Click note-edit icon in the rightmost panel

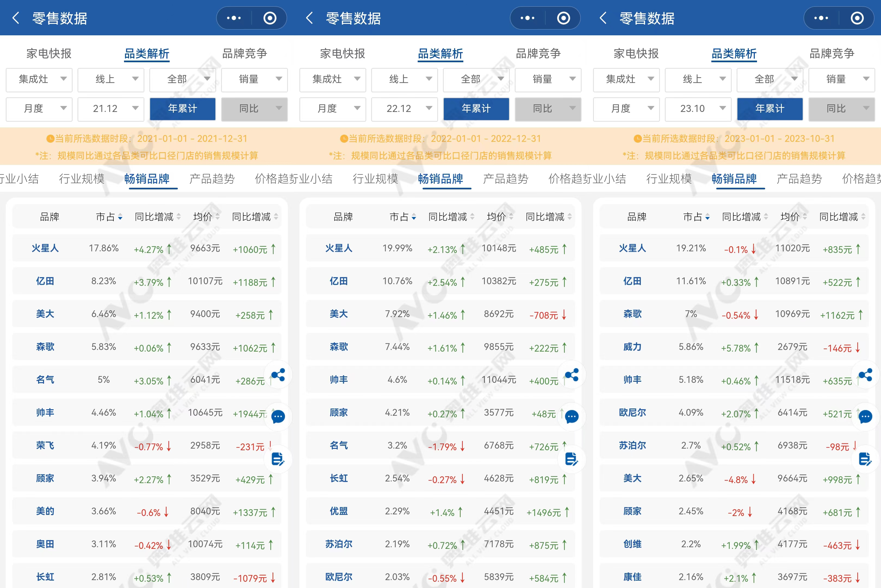(x=865, y=459)
